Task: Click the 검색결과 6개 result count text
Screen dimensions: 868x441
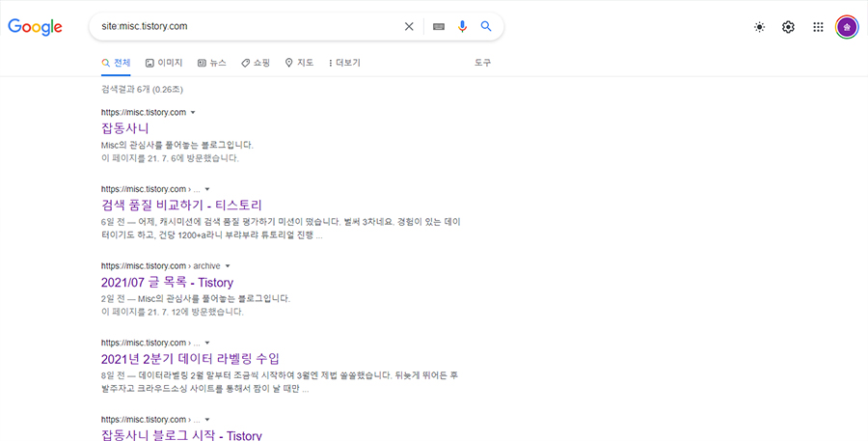Action: pyautogui.click(x=142, y=89)
